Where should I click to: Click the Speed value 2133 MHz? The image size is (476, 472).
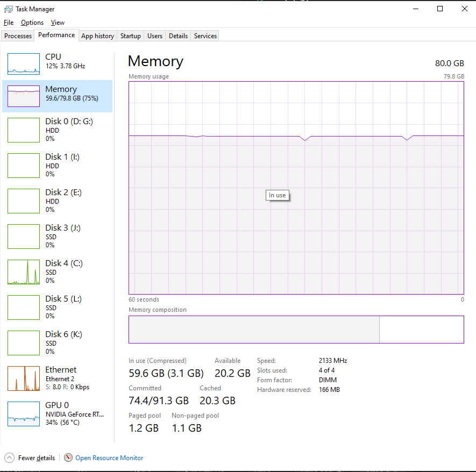pos(333,360)
